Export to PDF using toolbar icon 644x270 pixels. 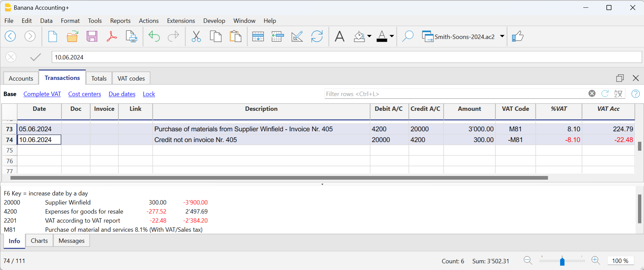[111, 36]
